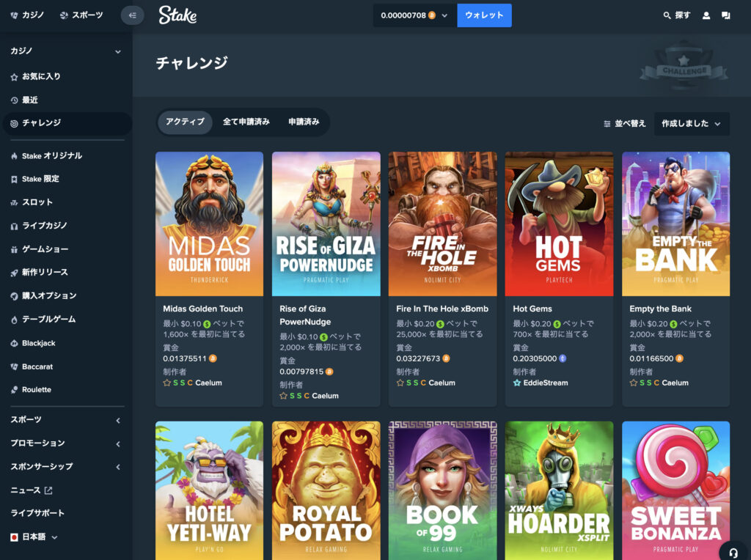This screenshot has height=560, width=751.
Task: Open the Empty the Bank thumbnail
Action: 675,224
